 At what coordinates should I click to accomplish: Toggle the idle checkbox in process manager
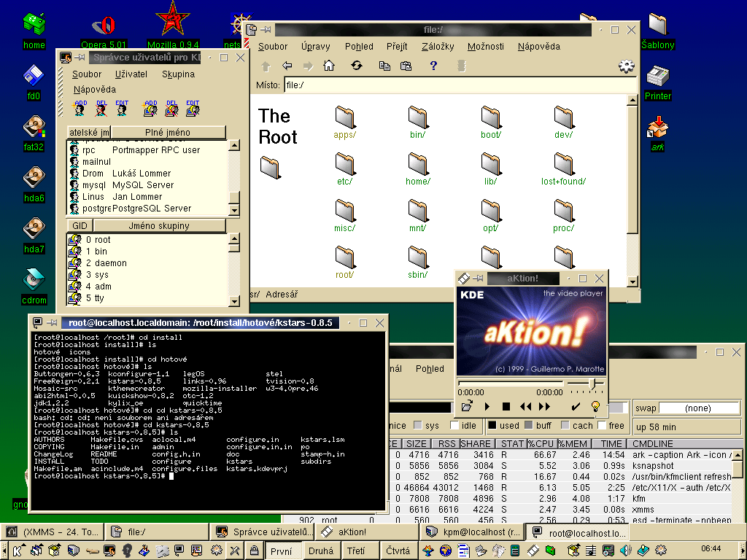tap(454, 425)
